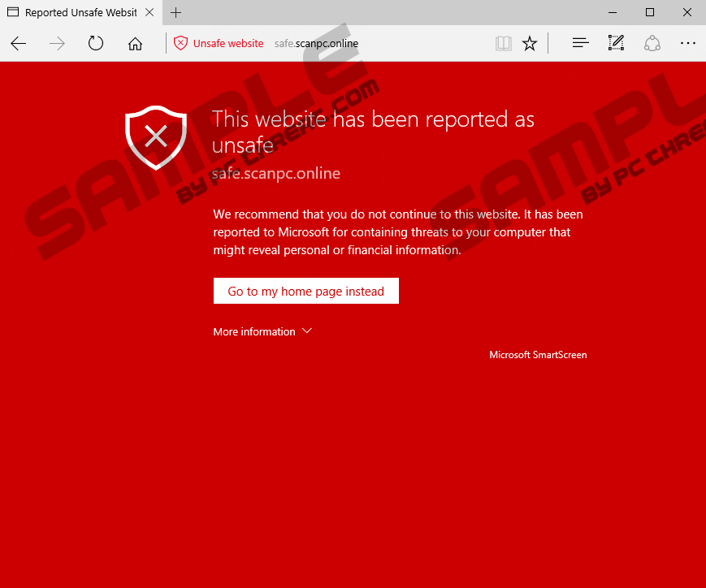Expand the More information section
Viewport: 706px width, 588px height.
click(x=262, y=332)
